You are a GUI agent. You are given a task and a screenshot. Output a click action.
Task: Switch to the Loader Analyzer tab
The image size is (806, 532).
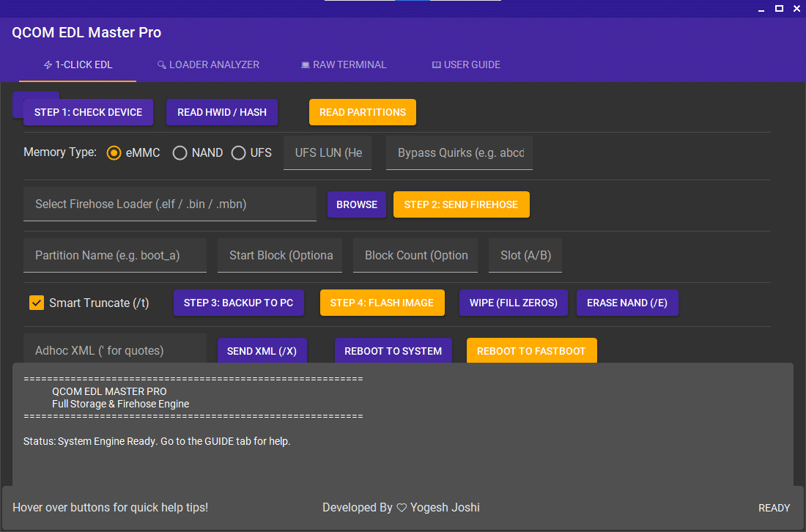[208, 64]
